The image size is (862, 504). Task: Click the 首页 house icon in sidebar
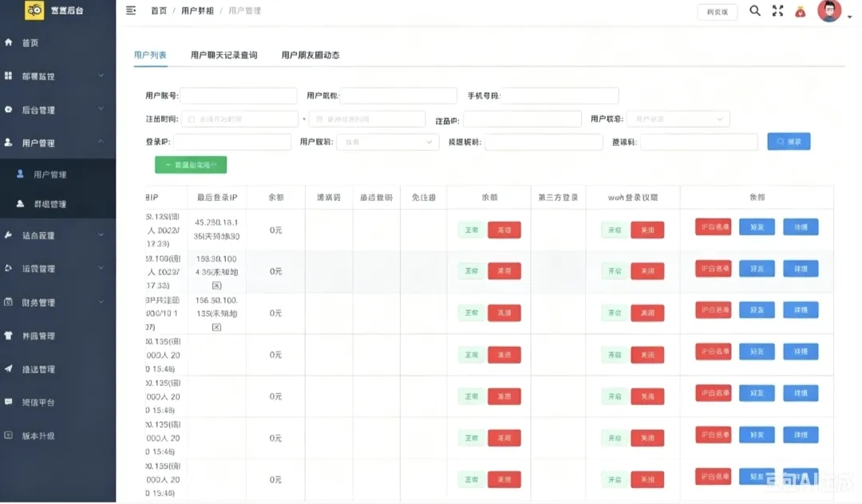8,42
